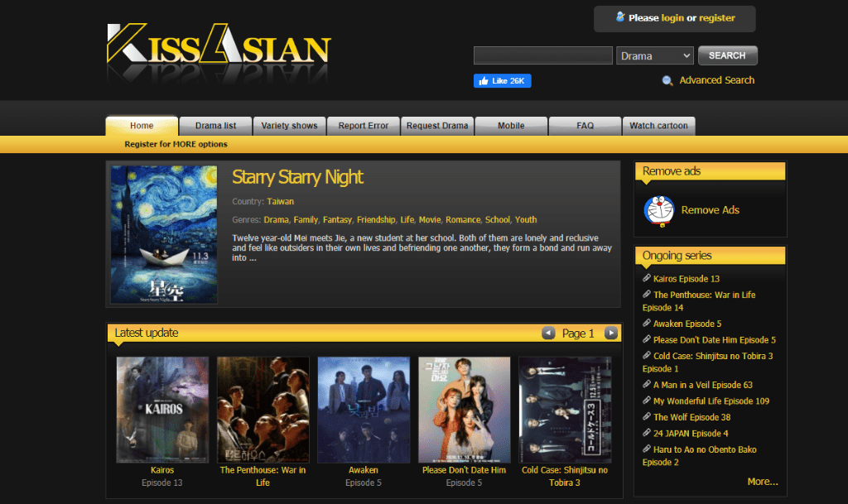
Task: Click the login link
Action: (672, 18)
